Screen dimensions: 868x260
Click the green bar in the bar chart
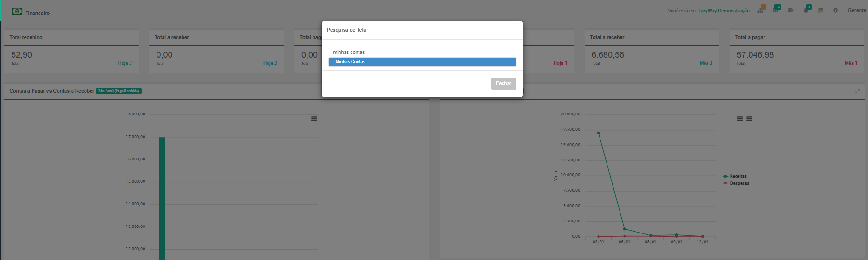[162, 199]
